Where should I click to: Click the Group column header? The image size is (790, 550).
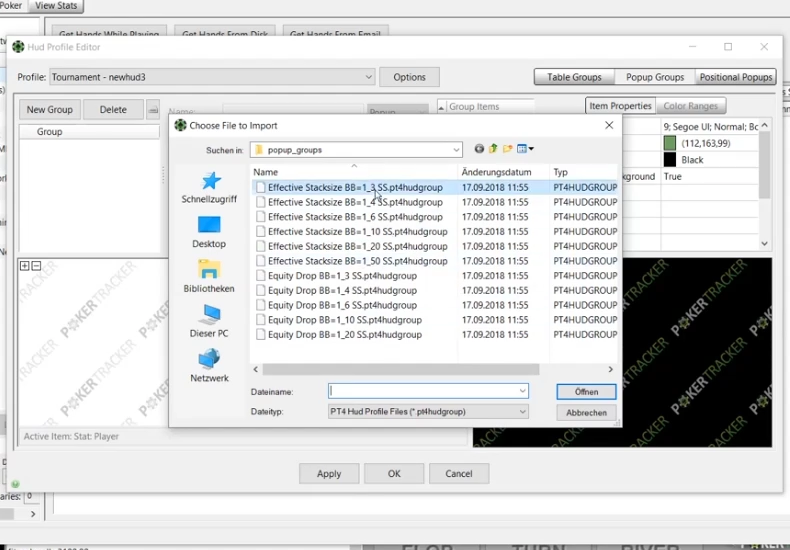(x=89, y=131)
